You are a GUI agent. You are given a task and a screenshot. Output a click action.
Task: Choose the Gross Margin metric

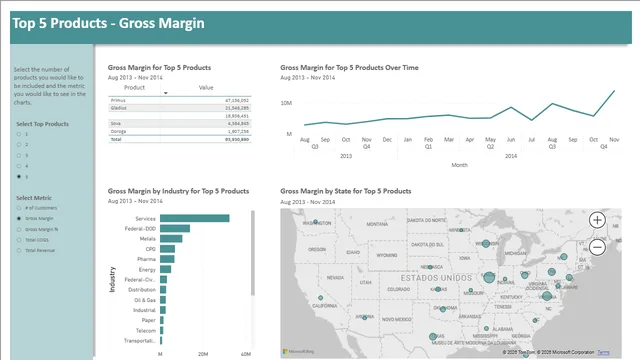pos(19,219)
